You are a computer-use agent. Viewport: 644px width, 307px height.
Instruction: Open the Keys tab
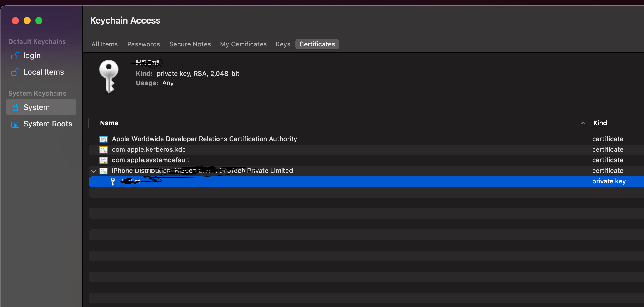click(283, 44)
